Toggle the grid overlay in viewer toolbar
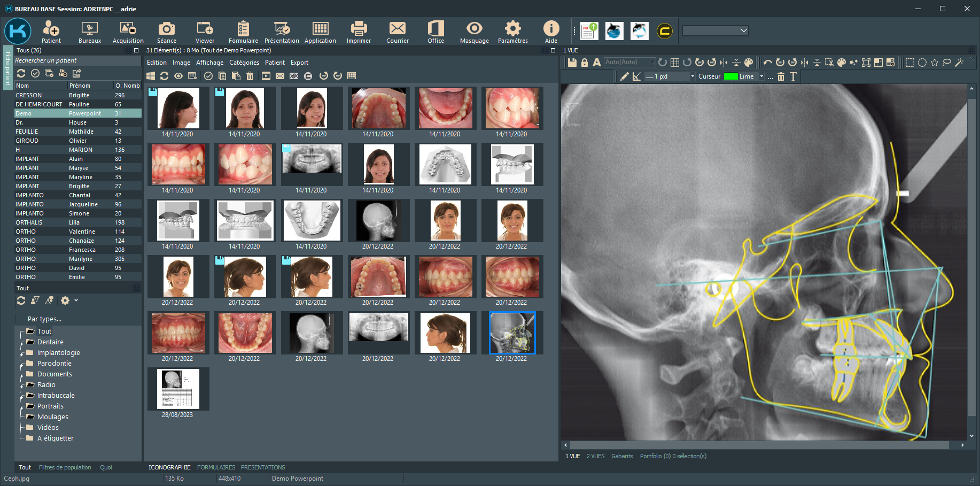This screenshot has height=486, width=980. (x=675, y=63)
